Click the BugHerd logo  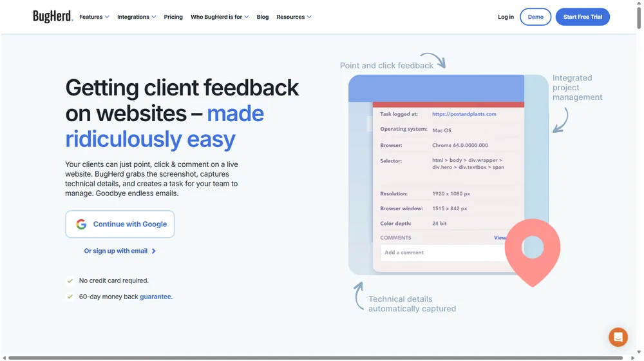53,17
